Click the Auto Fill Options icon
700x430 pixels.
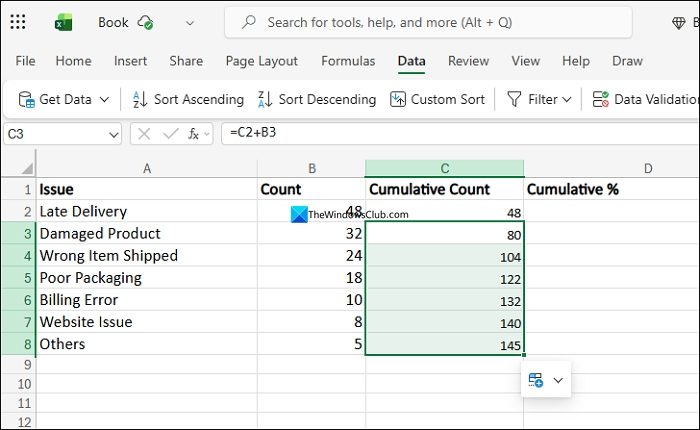tap(535, 380)
